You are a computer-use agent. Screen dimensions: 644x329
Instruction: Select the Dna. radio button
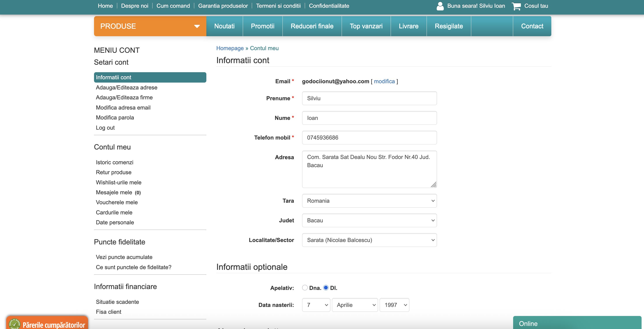(305, 288)
